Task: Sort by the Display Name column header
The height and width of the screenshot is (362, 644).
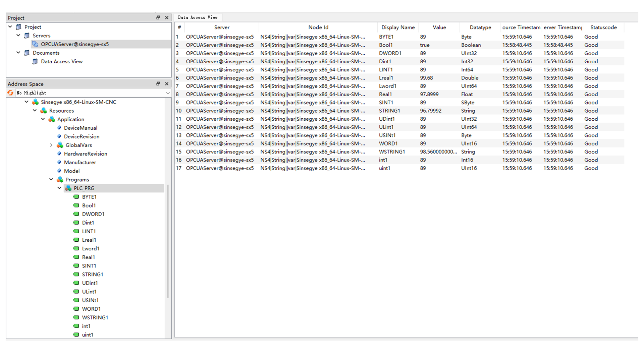Action: click(x=398, y=27)
